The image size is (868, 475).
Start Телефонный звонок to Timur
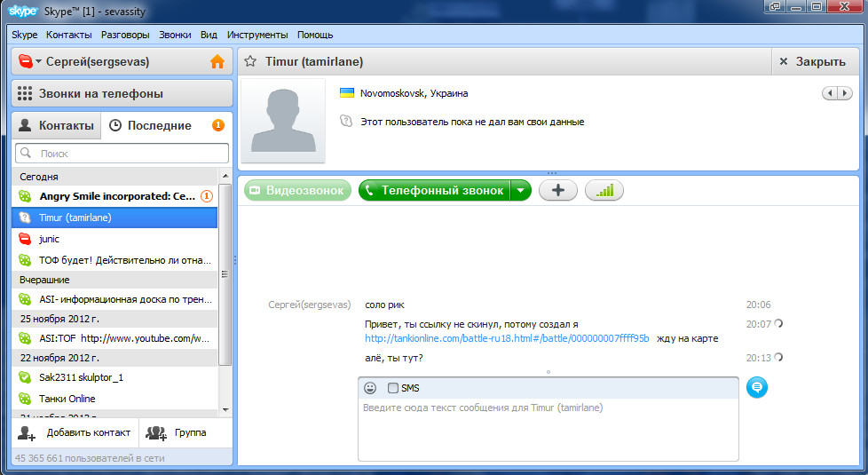point(435,190)
